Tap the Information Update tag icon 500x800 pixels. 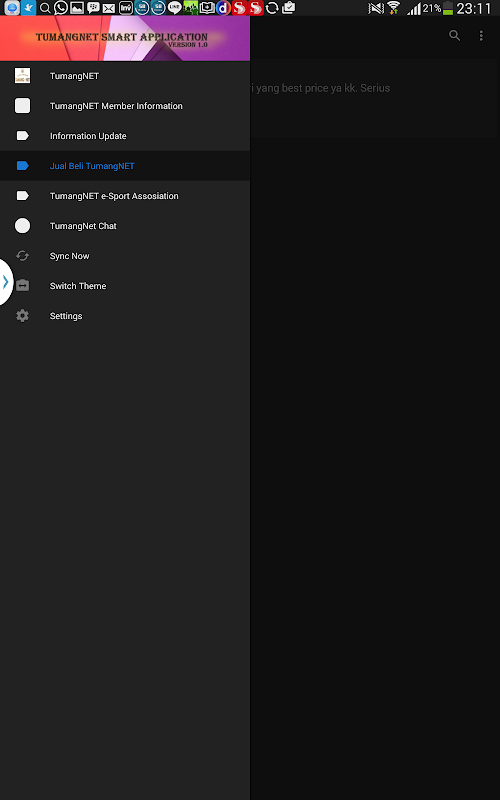[x=22, y=136]
